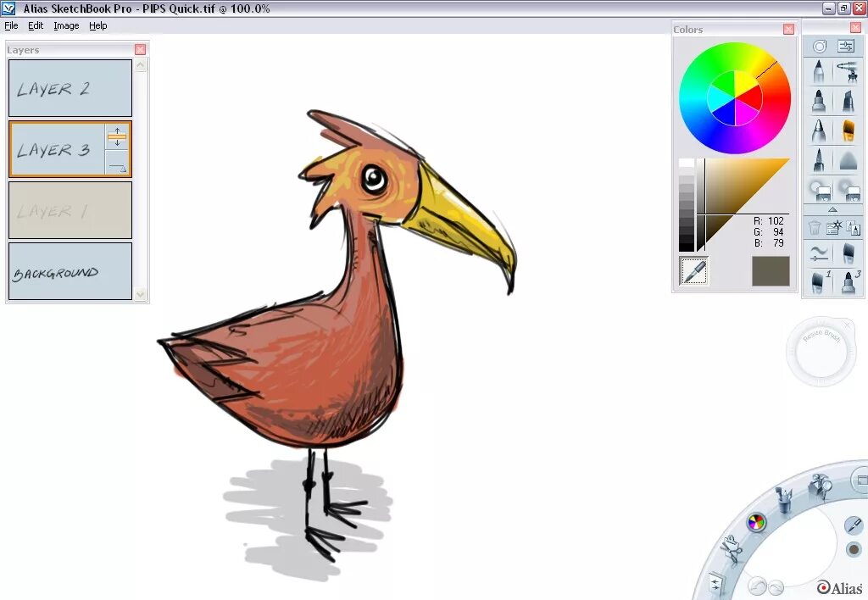Select the Ballpoint pen brush

[819, 131]
